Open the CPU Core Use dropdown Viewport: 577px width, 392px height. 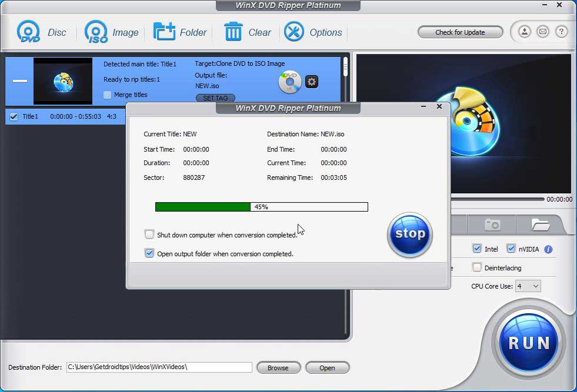coord(528,286)
